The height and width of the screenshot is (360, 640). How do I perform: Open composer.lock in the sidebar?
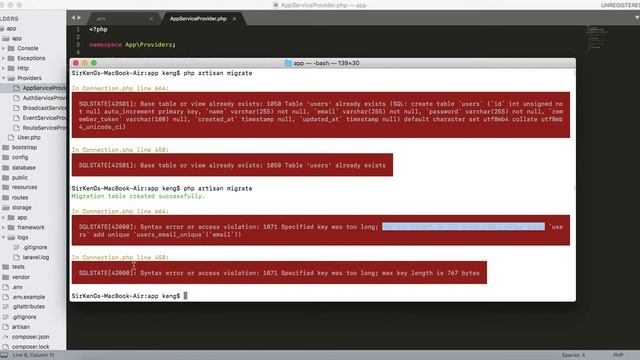pyautogui.click(x=30, y=347)
